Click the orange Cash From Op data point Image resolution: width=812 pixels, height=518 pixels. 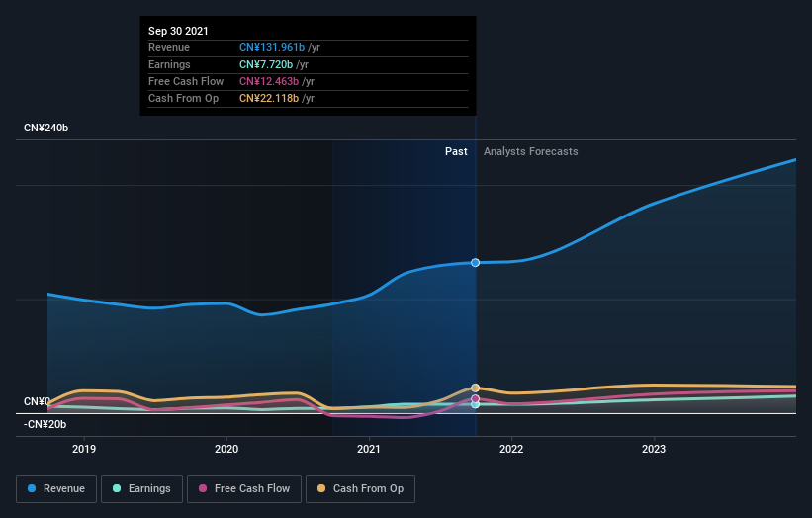coord(475,388)
